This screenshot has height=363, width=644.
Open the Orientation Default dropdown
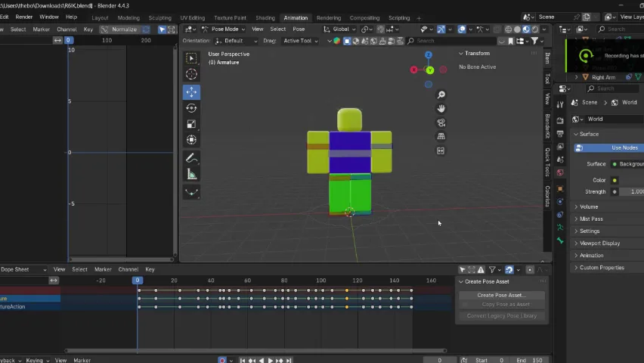point(236,41)
